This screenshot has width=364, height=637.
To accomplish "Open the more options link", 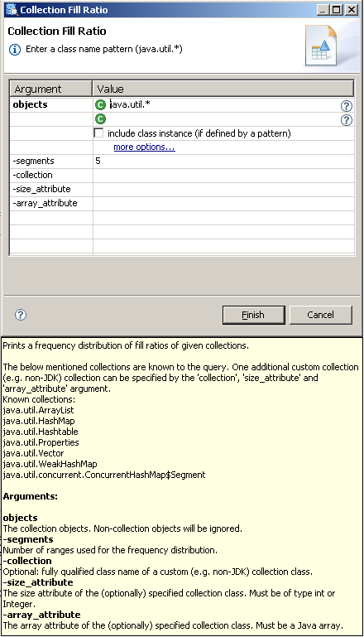I will pos(144,147).
